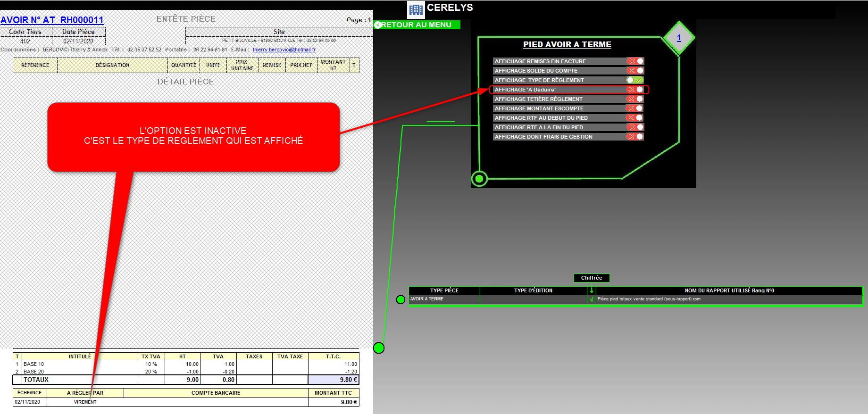This screenshot has height=414, width=868.
Task: Switch on Affichage RTF au Début du Pied
Action: (635, 118)
